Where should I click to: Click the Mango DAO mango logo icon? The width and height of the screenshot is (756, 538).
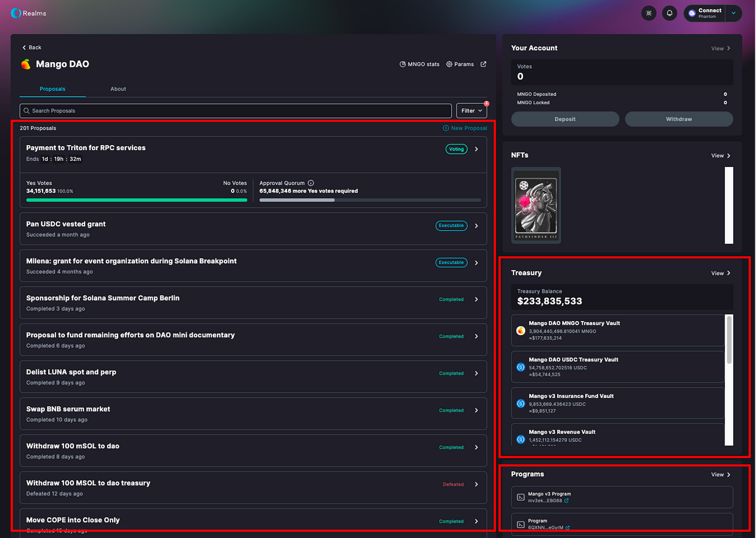(x=25, y=64)
